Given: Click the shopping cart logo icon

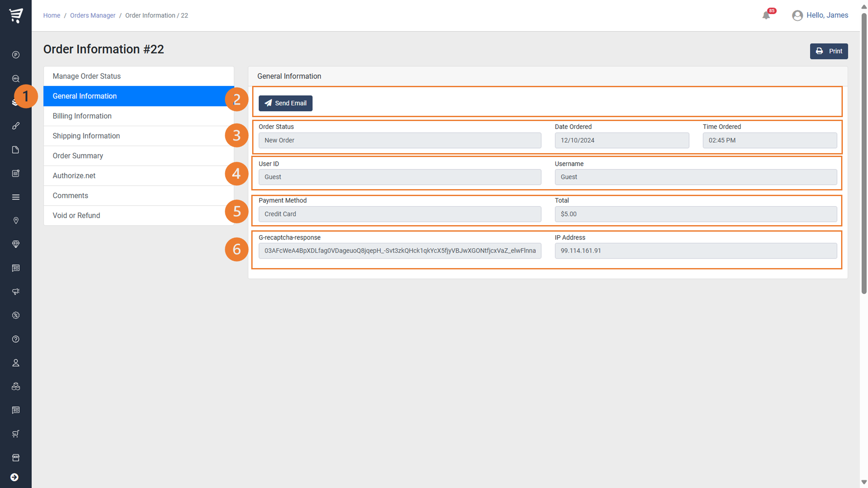Looking at the screenshot, I should coord(16,15).
